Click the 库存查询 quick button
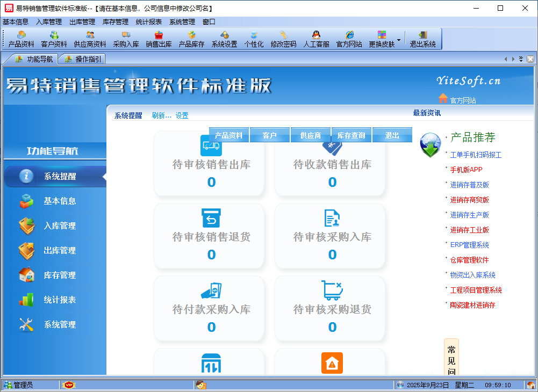This screenshot has width=538, height=392. pos(351,135)
